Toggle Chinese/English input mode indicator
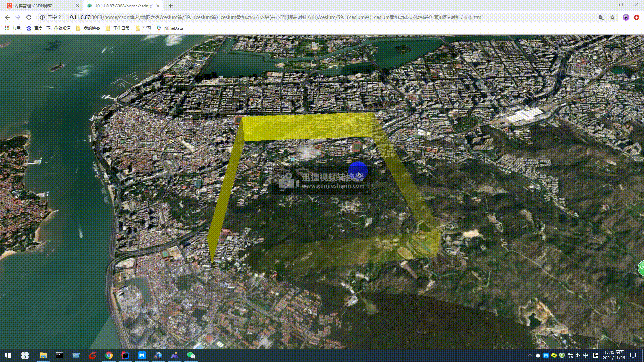The width and height of the screenshot is (644, 362). (586, 355)
